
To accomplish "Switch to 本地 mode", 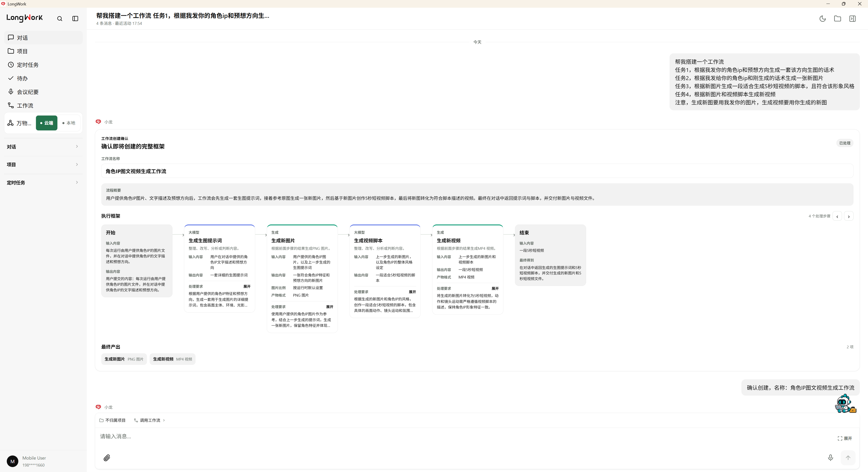I will 69,123.
